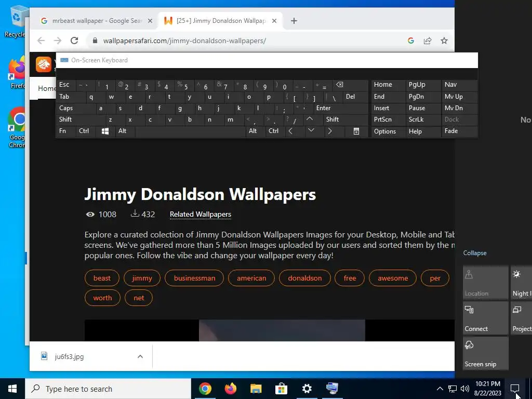Tap the Enter key on On-Screen Keyboard
The image size is (532, 399).
coord(340,108)
